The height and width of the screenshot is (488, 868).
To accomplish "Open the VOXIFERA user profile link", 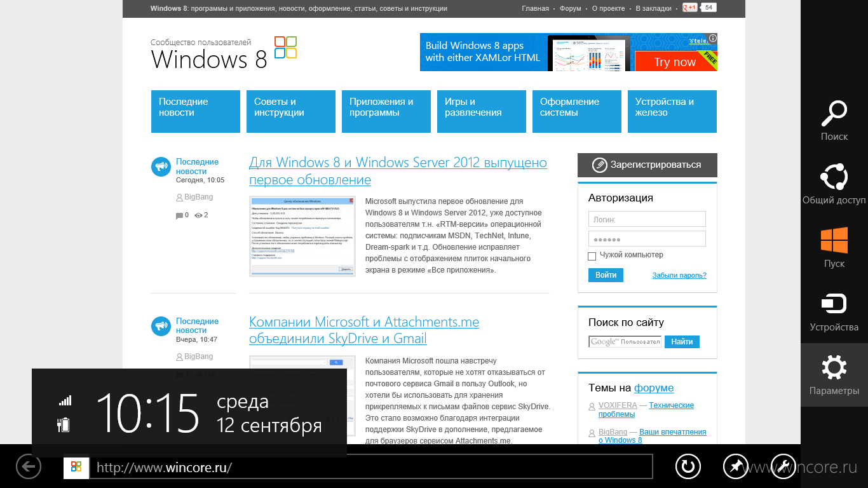I will click(x=618, y=405).
